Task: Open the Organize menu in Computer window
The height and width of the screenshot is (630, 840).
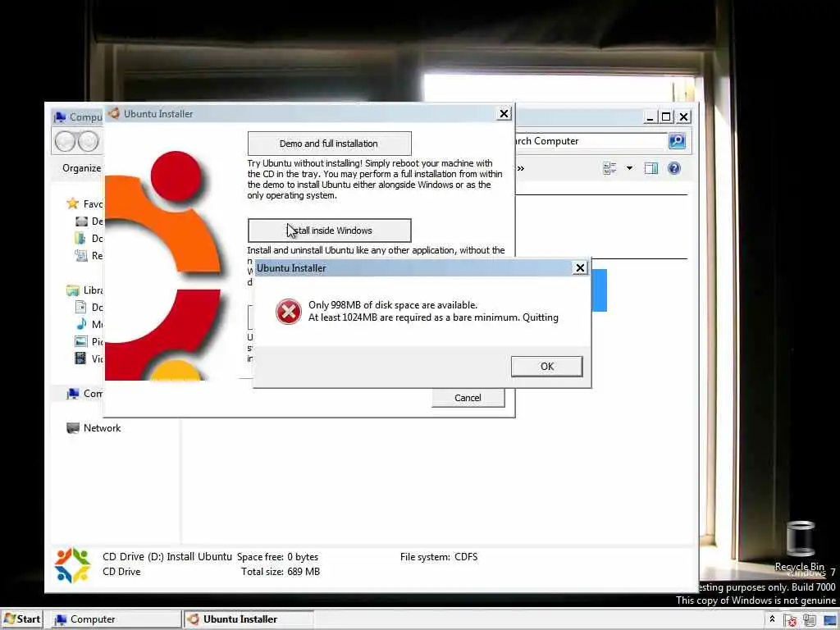Action: click(x=81, y=168)
